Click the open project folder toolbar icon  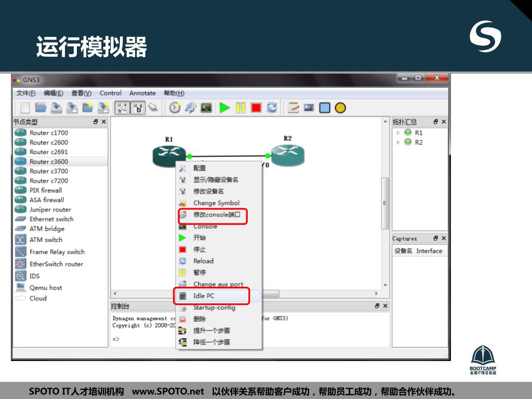pos(41,108)
